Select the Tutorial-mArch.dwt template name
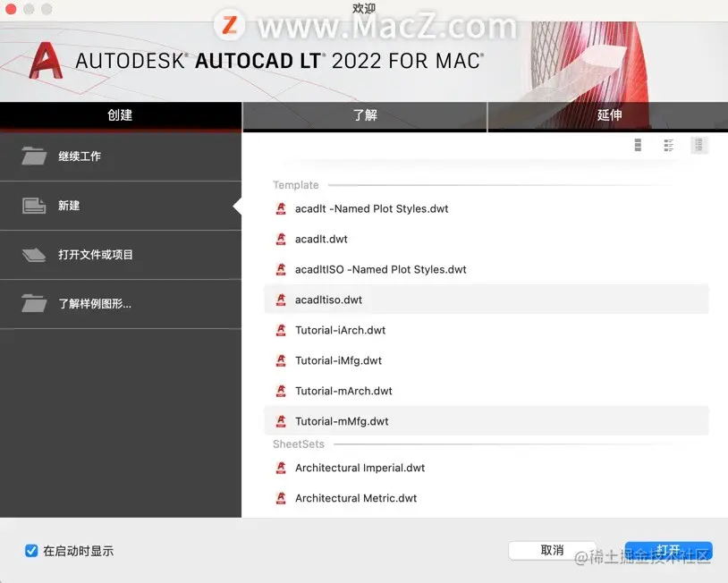Viewport: 728px width, 583px height. click(x=343, y=391)
